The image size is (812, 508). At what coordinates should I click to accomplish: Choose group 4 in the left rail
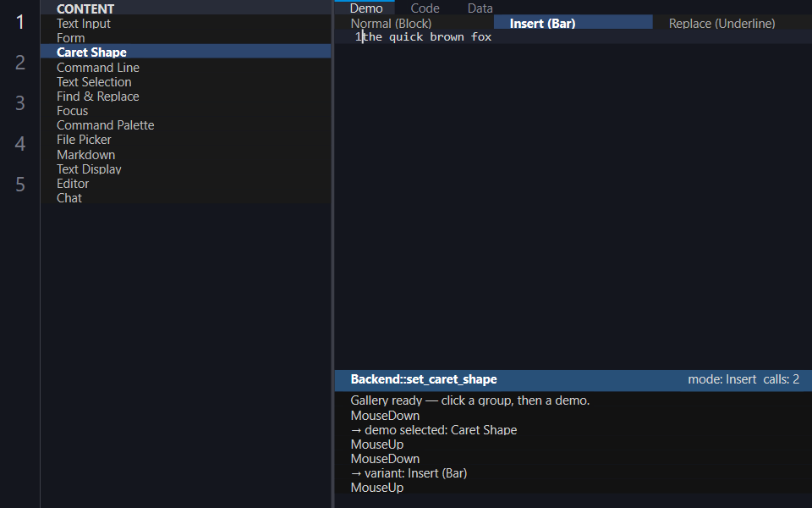[19, 144]
